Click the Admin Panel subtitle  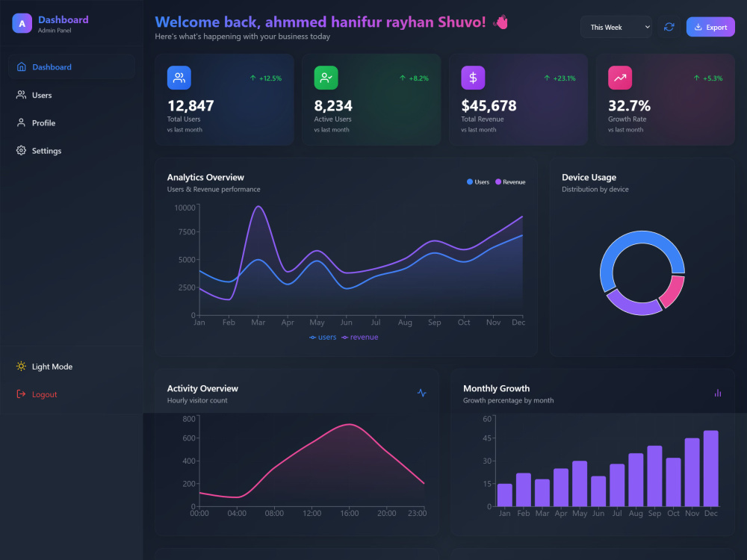pyautogui.click(x=55, y=31)
